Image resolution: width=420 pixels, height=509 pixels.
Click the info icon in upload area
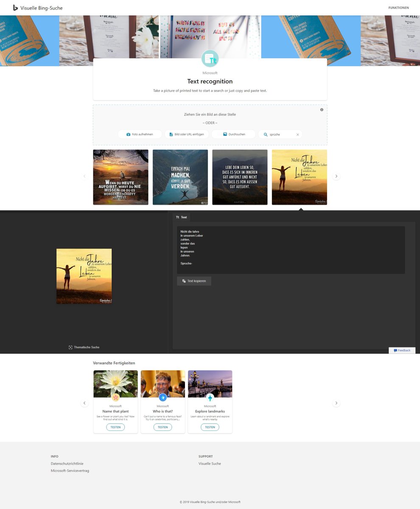(x=322, y=110)
